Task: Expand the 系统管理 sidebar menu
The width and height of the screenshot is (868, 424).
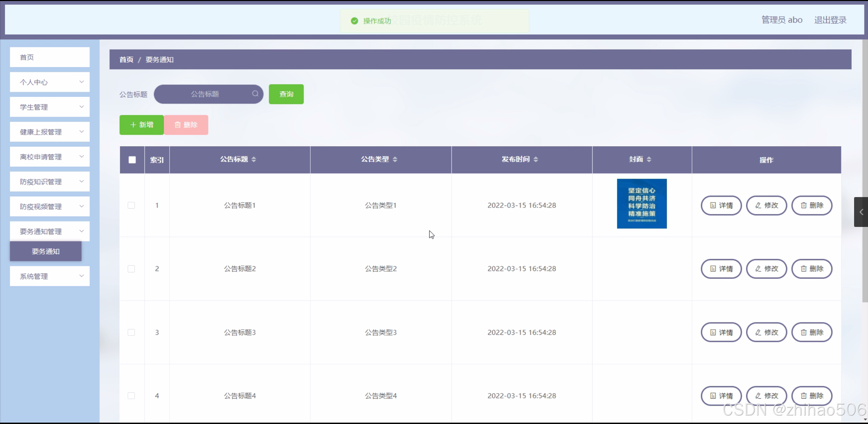Action: click(50, 276)
